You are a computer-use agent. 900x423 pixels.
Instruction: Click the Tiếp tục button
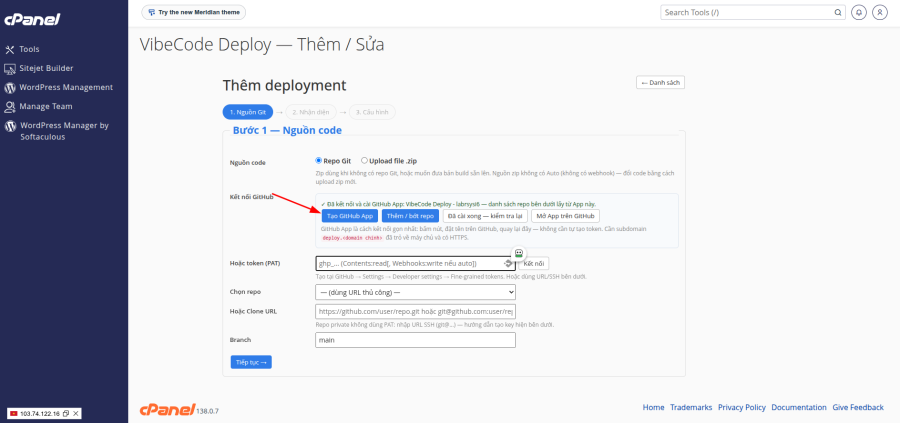251,362
